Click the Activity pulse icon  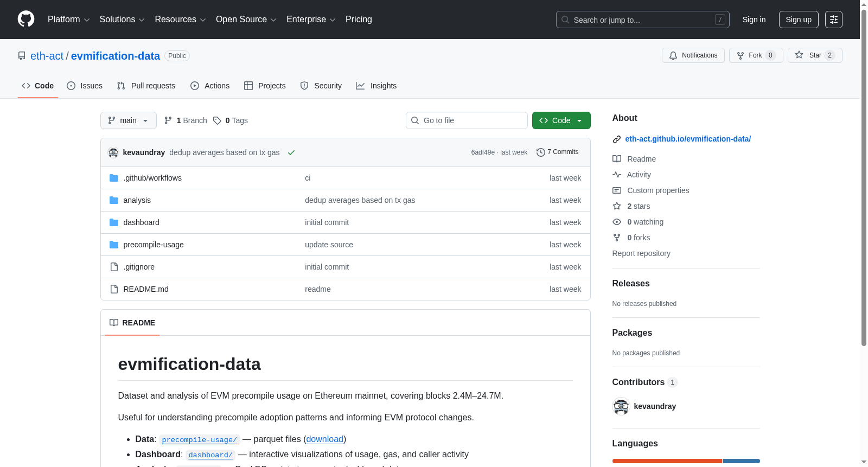(x=617, y=175)
